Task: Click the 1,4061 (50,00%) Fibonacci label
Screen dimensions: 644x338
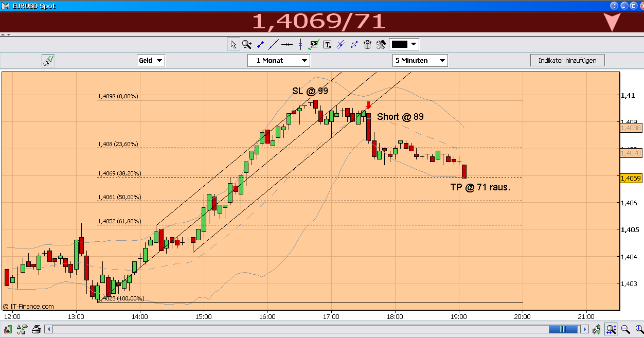Action: 119,197
